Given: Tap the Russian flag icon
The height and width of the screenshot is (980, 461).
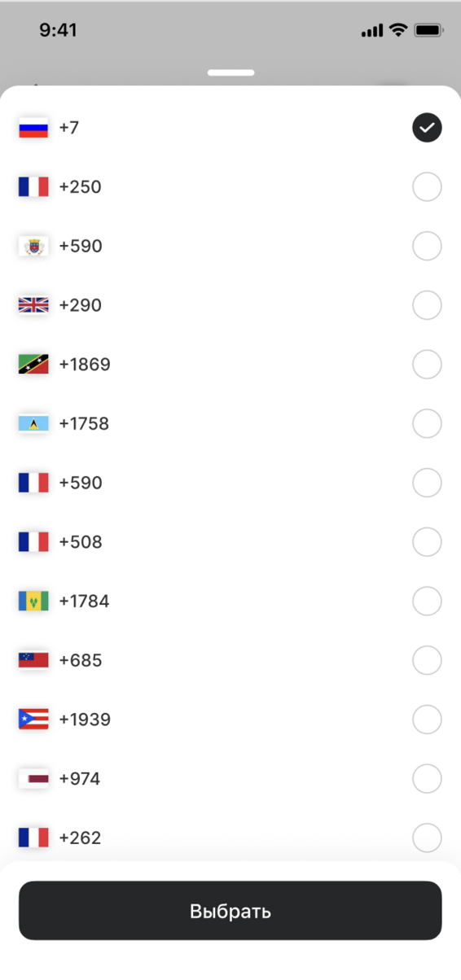Looking at the screenshot, I should pos(33,128).
